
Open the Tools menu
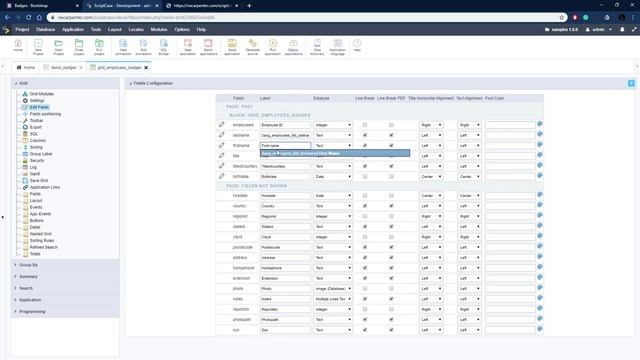(x=96, y=29)
